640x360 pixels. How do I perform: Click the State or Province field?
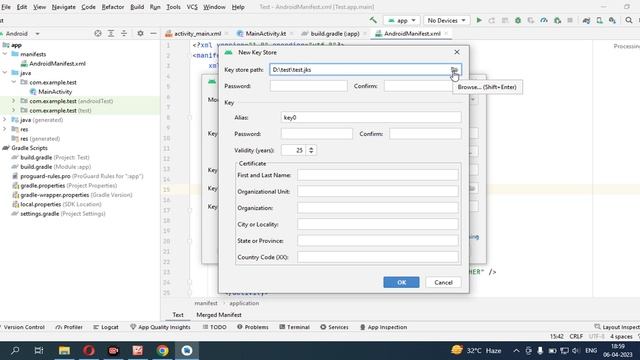[x=378, y=241]
